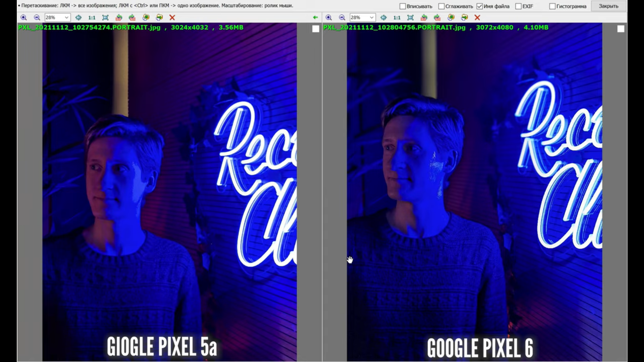The height and width of the screenshot is (362, 644).
Task: Enable the Вписывать checkbox
Action: (x=403, y=6)
